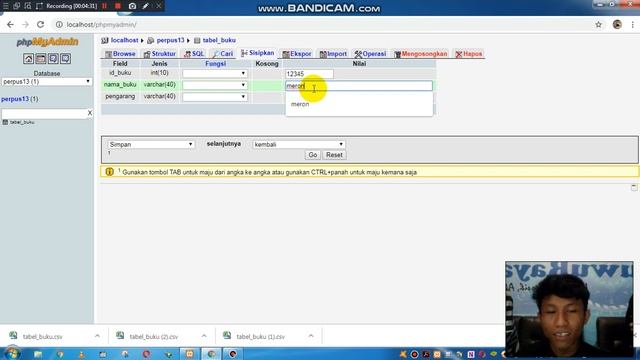Open downloaded file tabel_buku (2).csv
Image resolution: width=640 pixels, height=360 pixels.
(x=153, y=336)
